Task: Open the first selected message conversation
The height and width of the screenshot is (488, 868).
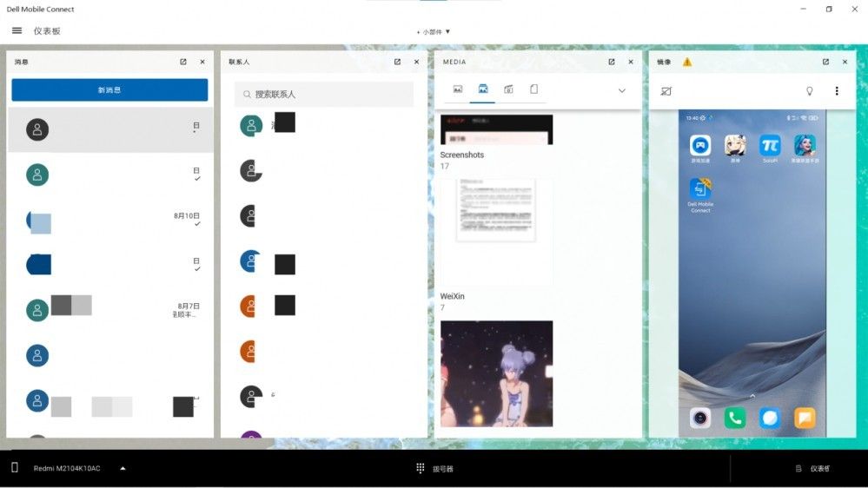Action: 110,130
